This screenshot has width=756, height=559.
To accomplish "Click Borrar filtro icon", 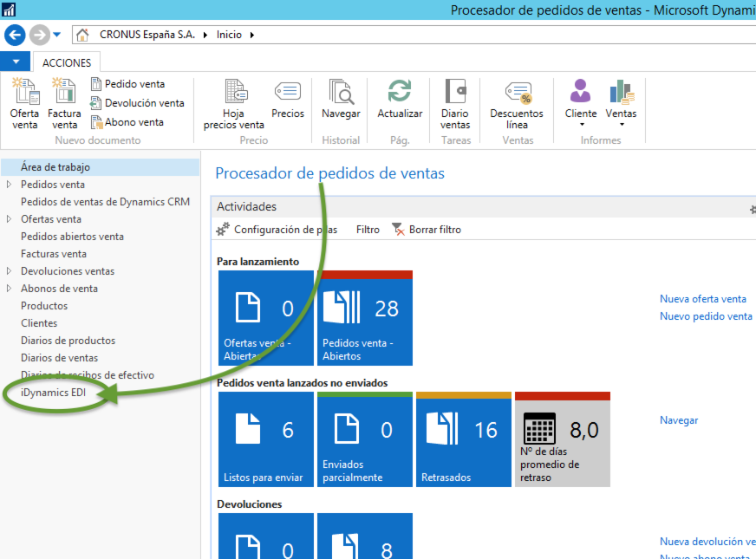I will tap(398, 230).
